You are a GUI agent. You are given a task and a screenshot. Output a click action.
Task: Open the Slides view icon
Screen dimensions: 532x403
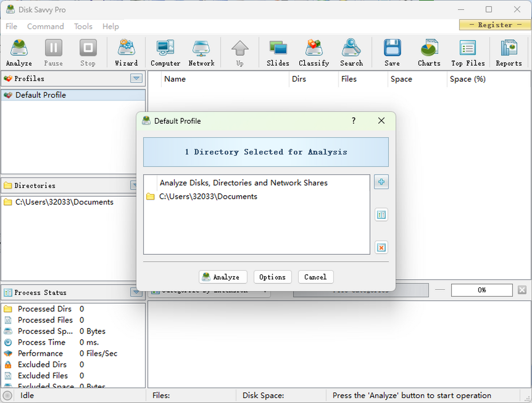[278, 52]
